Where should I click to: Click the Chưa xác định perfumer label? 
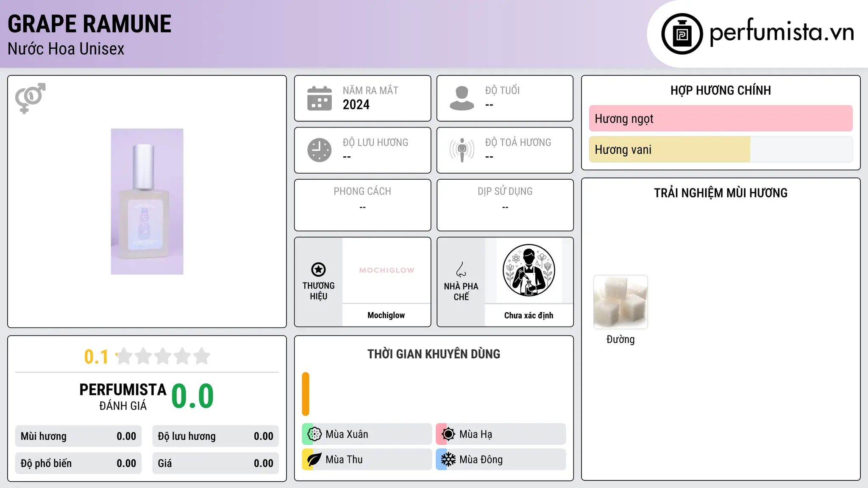tap(529, 316)
